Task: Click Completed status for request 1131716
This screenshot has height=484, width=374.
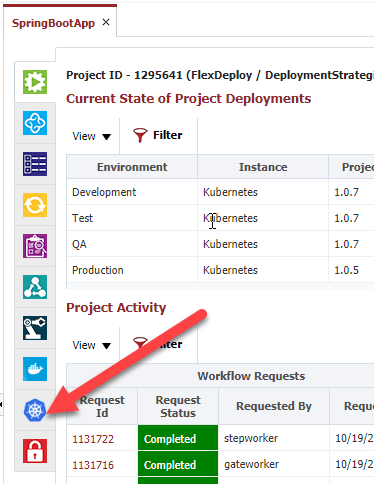Action: (x=178, y=464)
